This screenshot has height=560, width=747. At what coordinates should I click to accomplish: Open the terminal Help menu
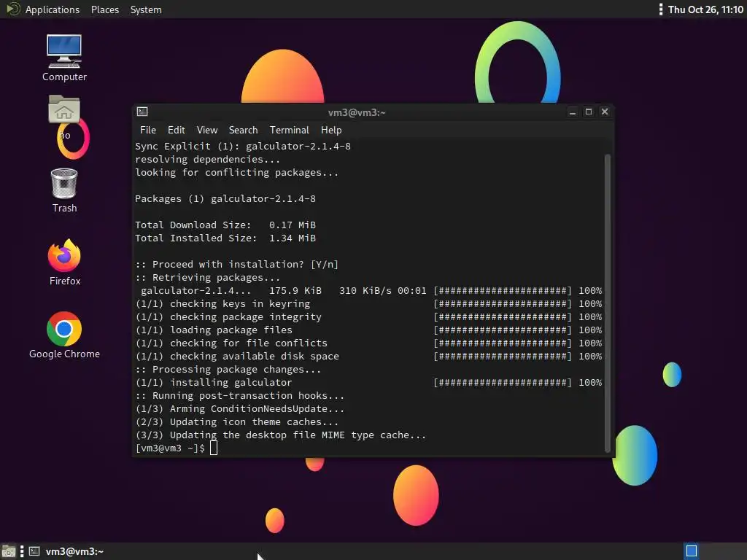pos(331,130)
